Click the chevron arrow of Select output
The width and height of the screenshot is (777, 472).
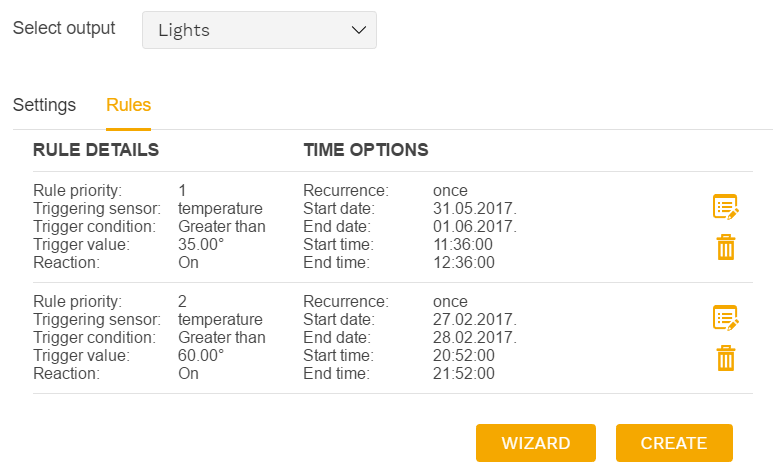[x=359, y=30]
